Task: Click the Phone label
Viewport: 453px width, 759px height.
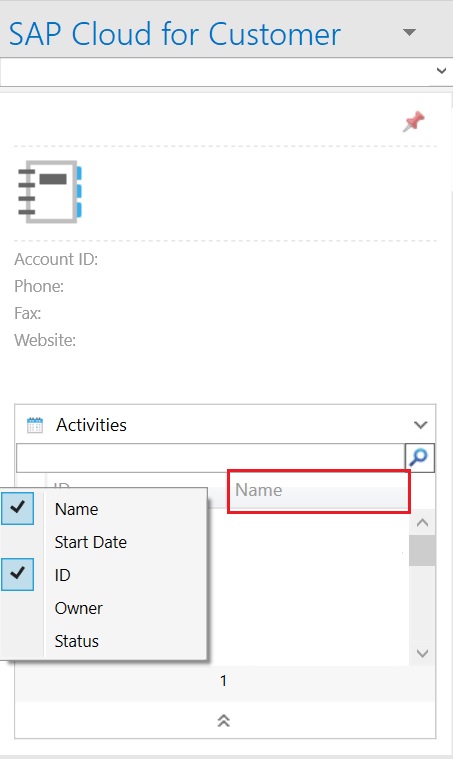Action: [39, 286]
